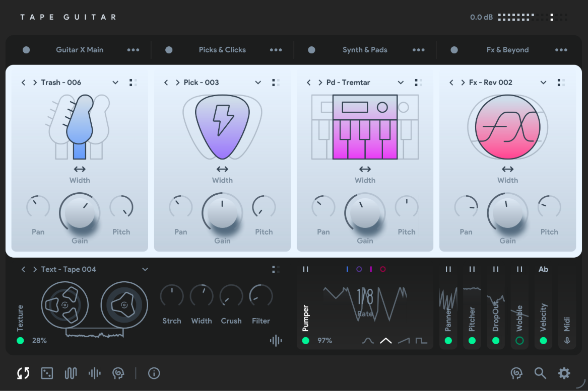Click the red circle marker above Pumper graph
The width and height of the screenshot is (588, 391).
383,269
